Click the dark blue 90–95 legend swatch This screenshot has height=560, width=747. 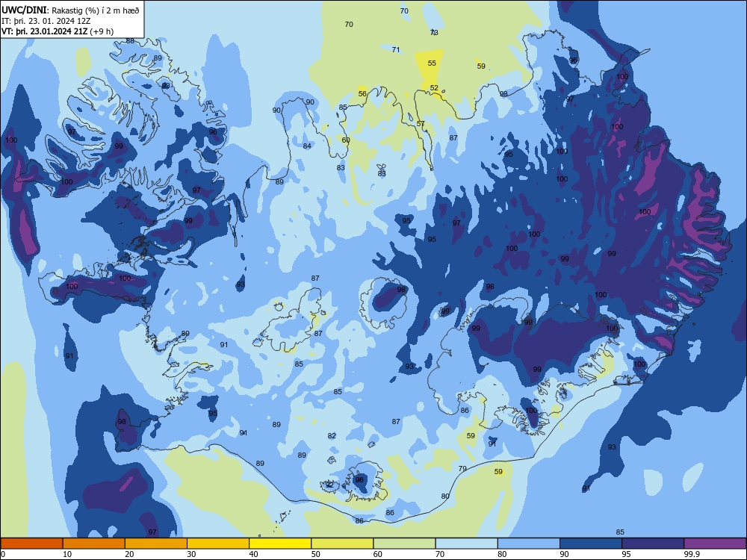591,544
